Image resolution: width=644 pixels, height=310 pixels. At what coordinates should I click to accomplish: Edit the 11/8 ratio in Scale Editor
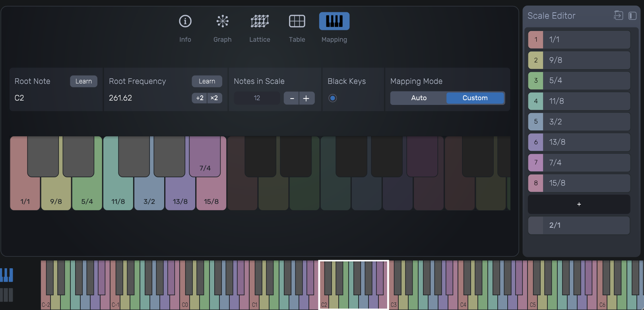pos(587,101)
